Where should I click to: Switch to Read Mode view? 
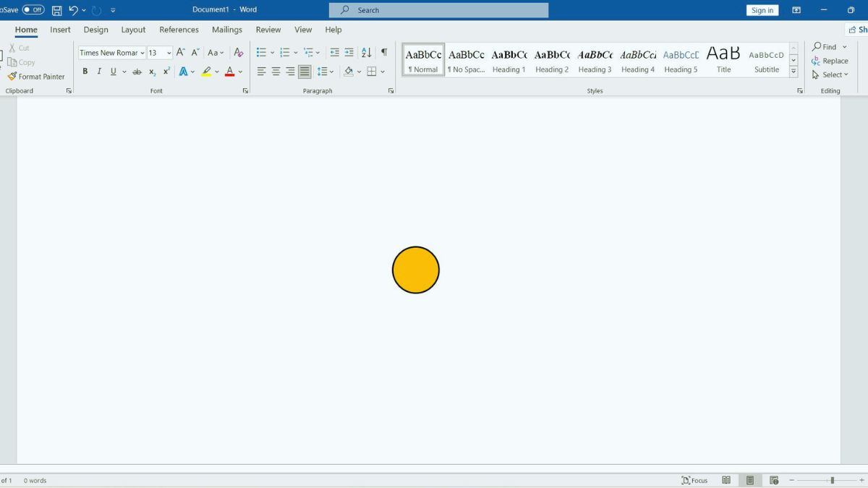point(726,480)
